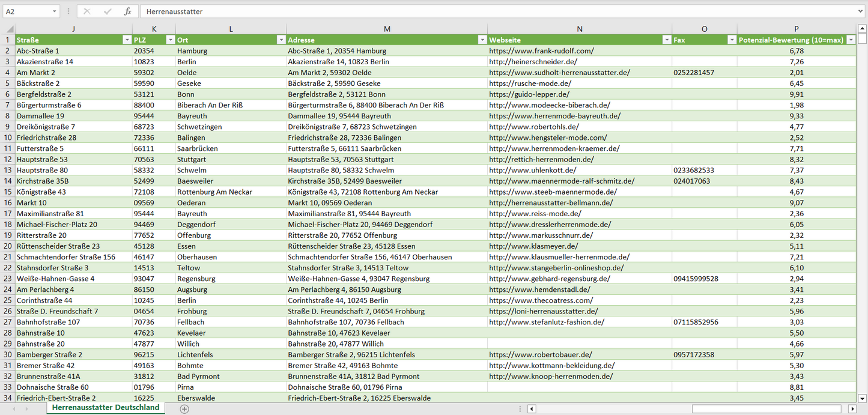Open the Potenzial-Bewertung filter dropdown
868x415 pixels.
pos(850,40)
